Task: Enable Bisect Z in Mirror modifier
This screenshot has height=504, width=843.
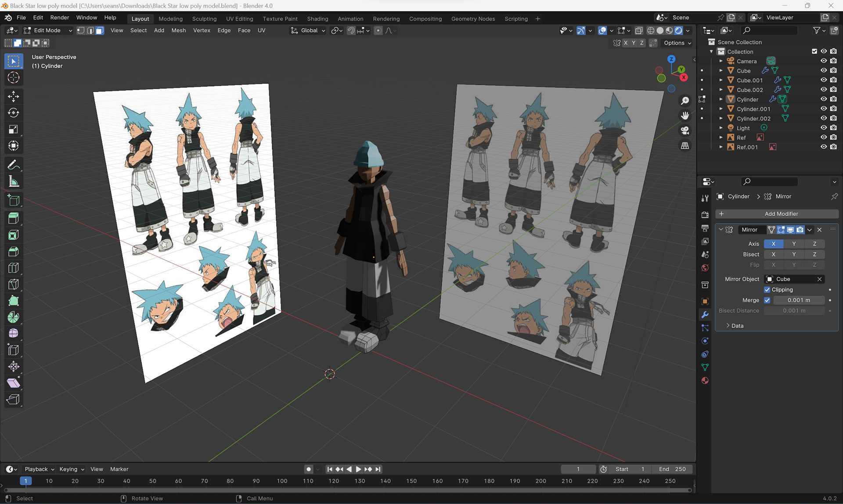Action: tap(814, 254)
